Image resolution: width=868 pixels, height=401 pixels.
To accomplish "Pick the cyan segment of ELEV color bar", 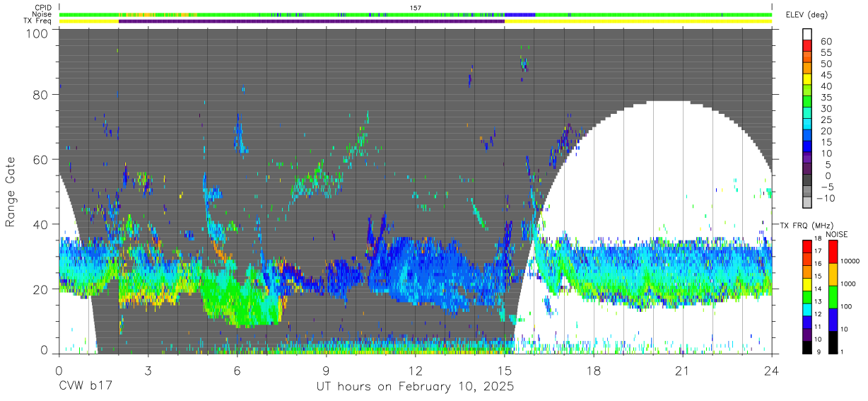I will pos(807,123).
